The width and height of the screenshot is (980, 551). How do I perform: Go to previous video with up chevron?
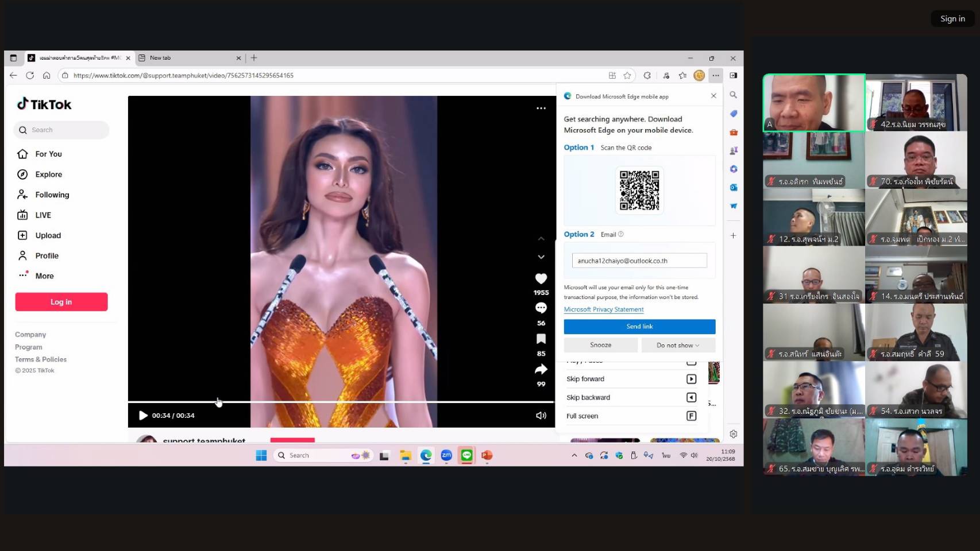pos(541,239)
